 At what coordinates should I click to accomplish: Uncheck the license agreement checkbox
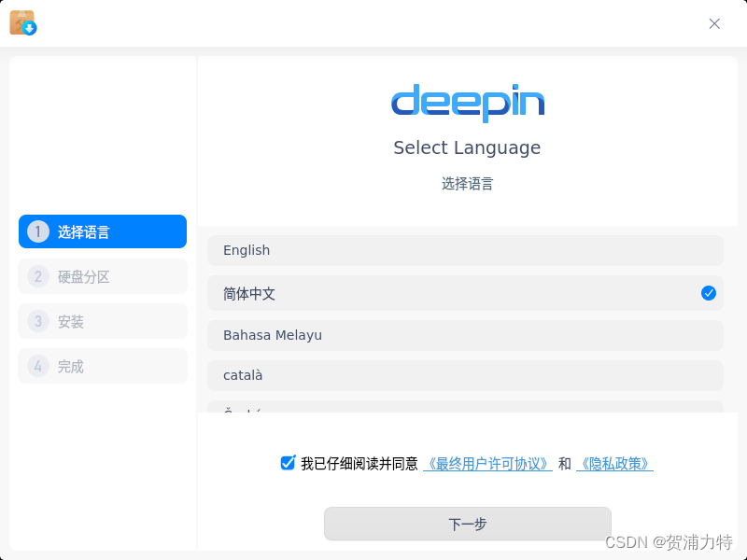288,462
